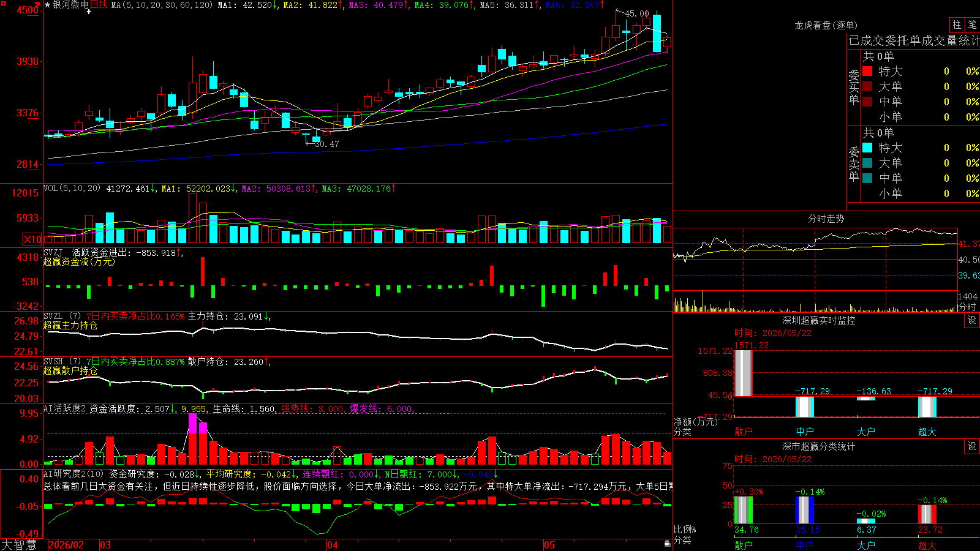Click the 平均研究度: -0.042 value
The height and width of the screenshot is (551, 980).
pos(248,474)
